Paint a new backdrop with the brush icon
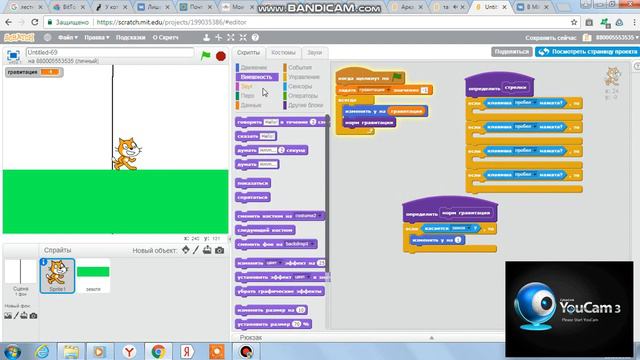Viewport: 640px width, 360px height. click(x=16, y=316)
